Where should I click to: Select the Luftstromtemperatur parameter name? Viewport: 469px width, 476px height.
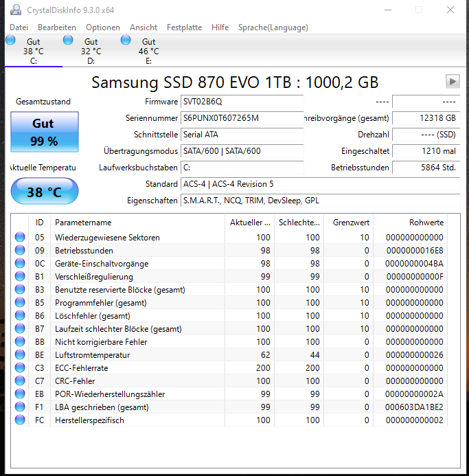coord(92,355)
